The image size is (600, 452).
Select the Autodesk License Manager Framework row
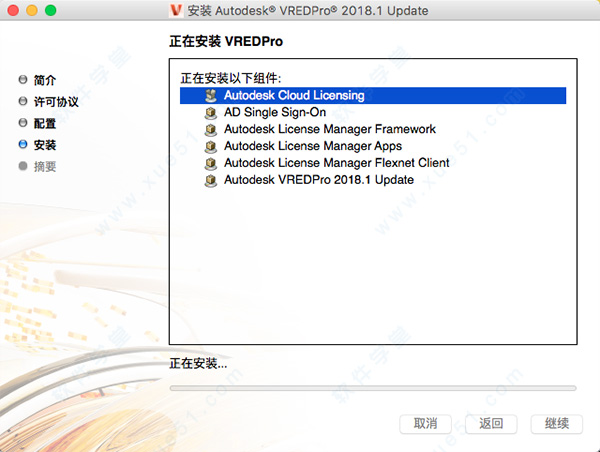pyautogui.click(x=373, y=129)
